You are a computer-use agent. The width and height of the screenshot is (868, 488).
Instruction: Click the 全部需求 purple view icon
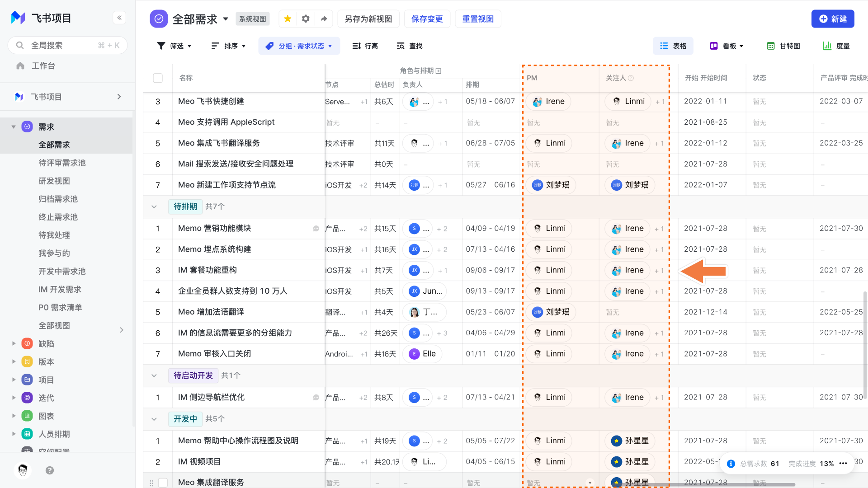[x=159, y=19]
